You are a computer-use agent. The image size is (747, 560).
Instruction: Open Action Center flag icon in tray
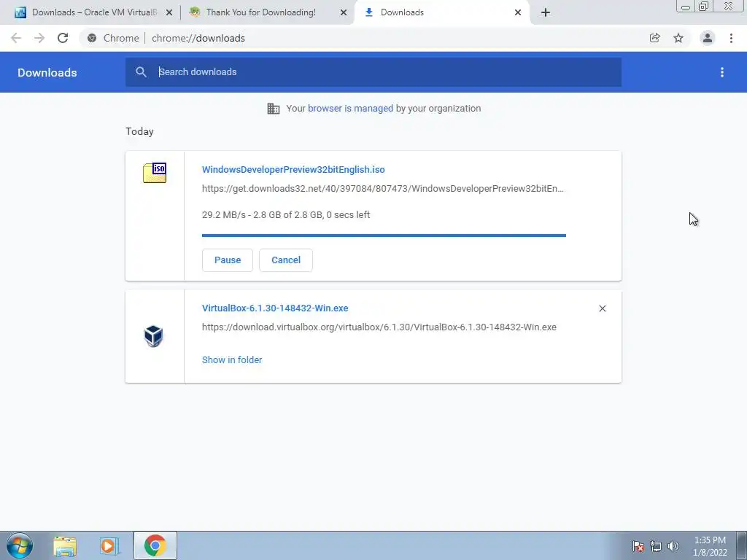(x=638, y=546)
